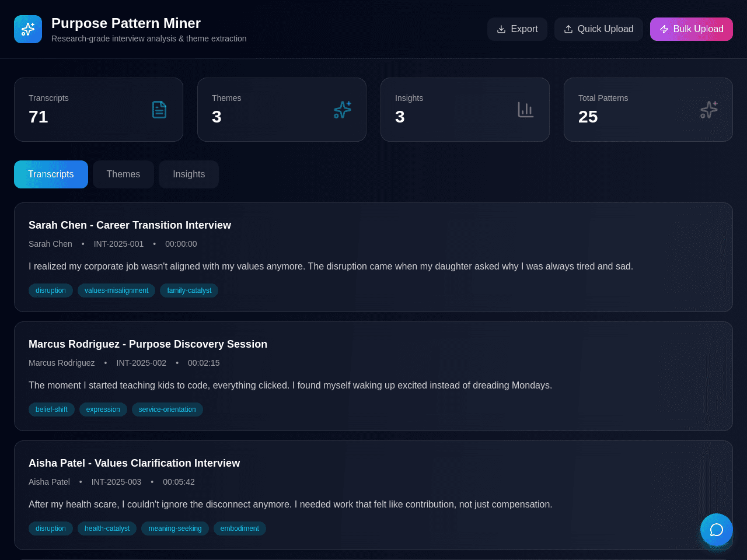Image resolution: width=747 pixels, height=560 pixels.
Task: Export the analysis data
Action: (517, 29)
